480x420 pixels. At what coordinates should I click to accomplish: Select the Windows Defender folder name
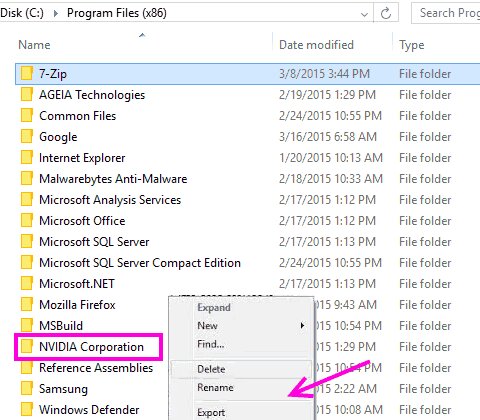click(x=89, y=410)
